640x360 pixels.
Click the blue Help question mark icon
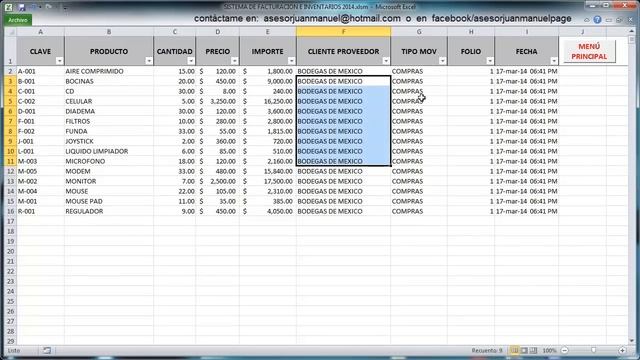pyautogui.click(x=597, y=20)
